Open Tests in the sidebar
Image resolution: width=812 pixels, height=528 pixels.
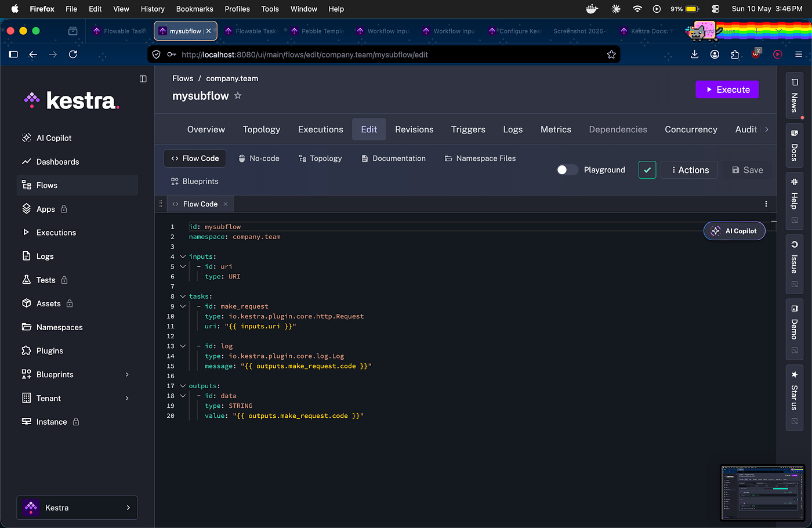[x=77, y=280]
